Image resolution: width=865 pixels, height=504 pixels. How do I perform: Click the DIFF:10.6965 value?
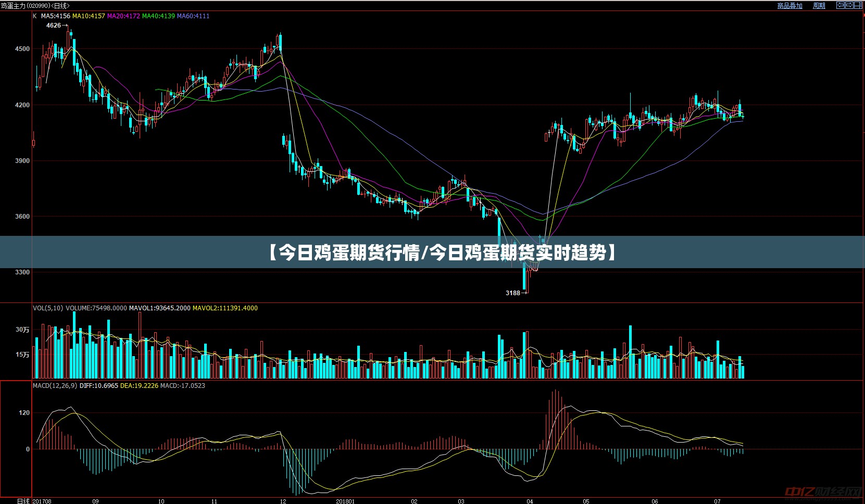(99, 386)
